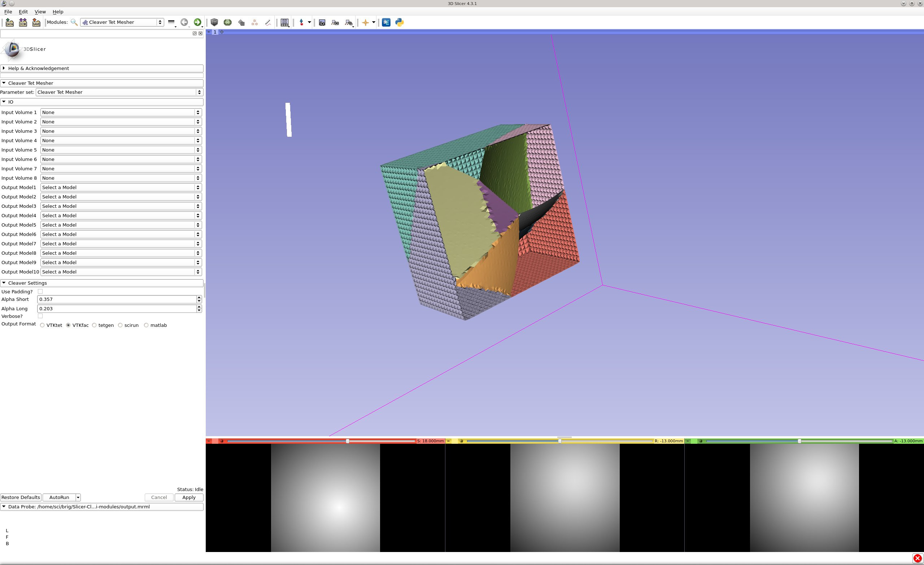
Task: Click the module search magnifier icon
Action: point(74,22)
